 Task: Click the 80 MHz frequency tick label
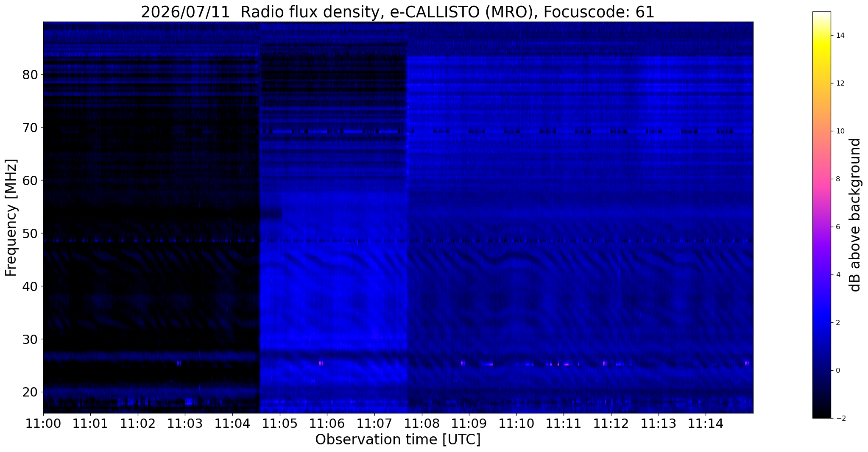click(x=30, y=75)
